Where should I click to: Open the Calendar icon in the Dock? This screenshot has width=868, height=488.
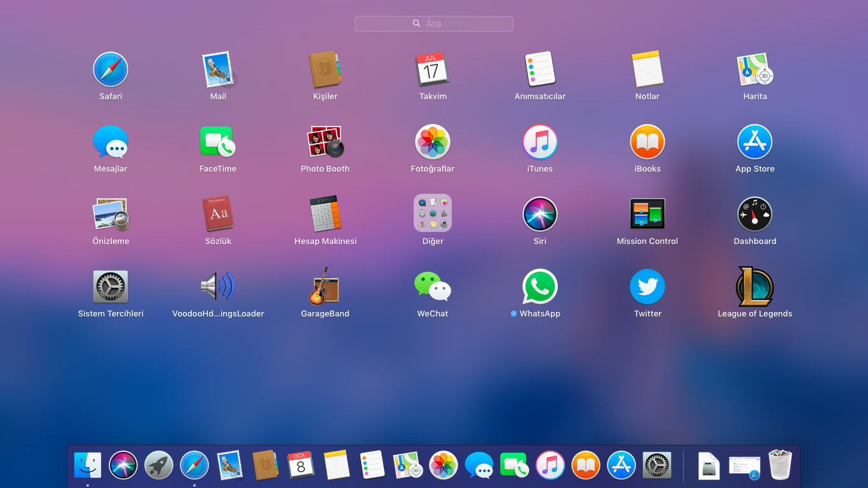301,466
